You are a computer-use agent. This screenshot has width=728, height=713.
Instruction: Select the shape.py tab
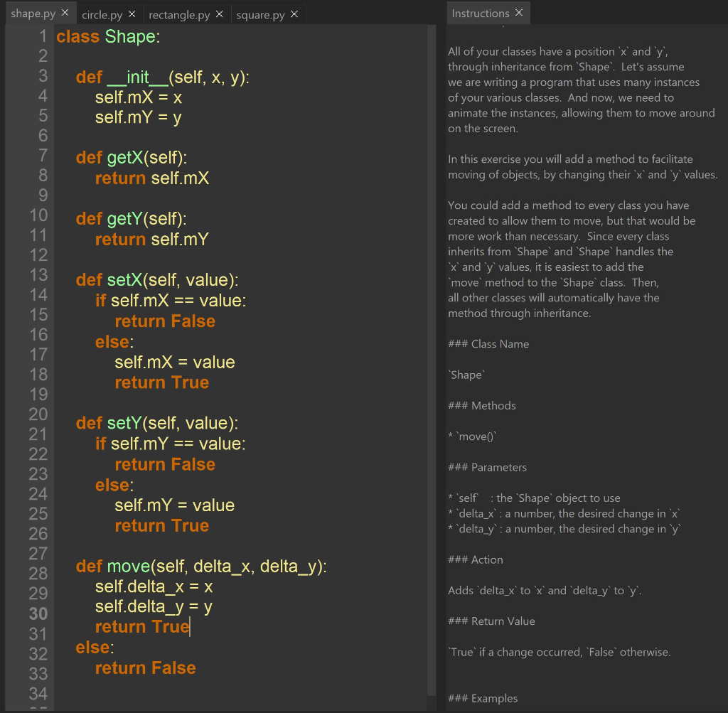(x=32, y=12)
